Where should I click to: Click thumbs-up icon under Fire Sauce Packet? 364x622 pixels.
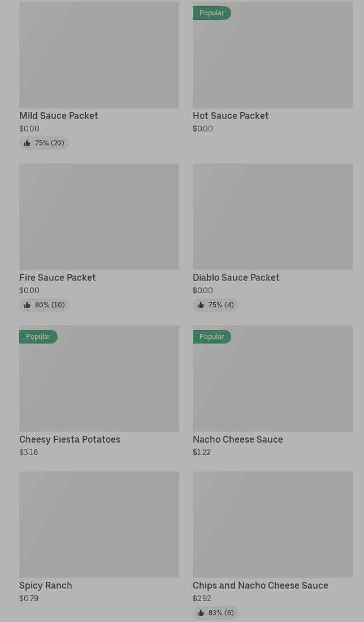27,305
